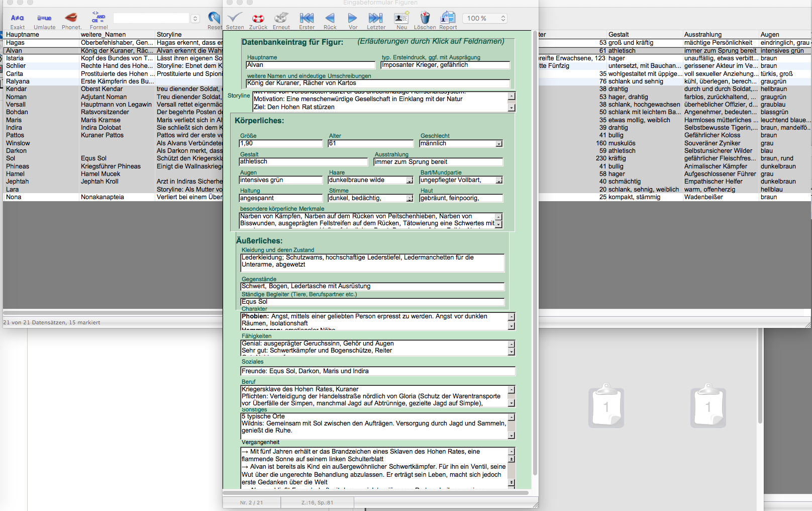Click the Storyline field label

pyautogui.click(x=238, y=96)
